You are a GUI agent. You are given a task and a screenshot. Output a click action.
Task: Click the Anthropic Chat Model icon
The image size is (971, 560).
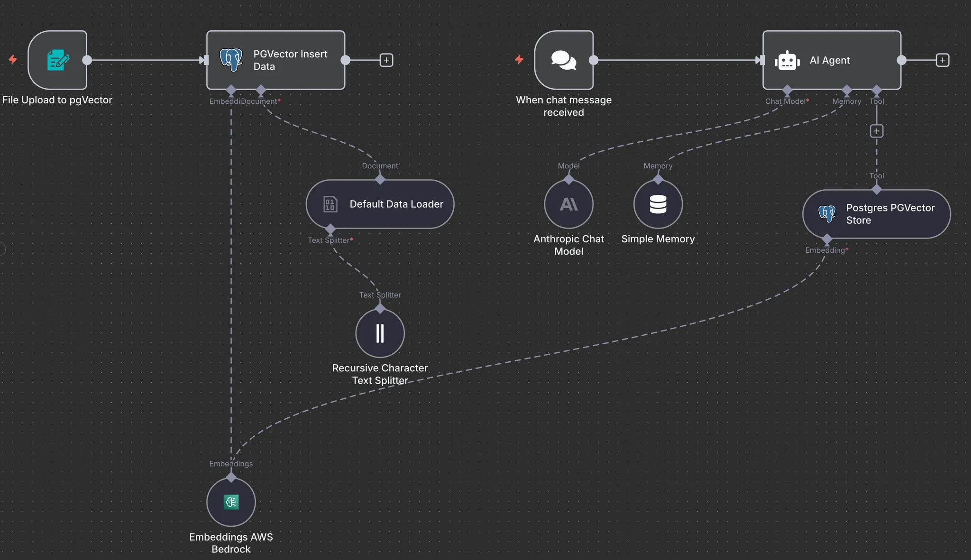pyautogui.click(x=568, y=204)
